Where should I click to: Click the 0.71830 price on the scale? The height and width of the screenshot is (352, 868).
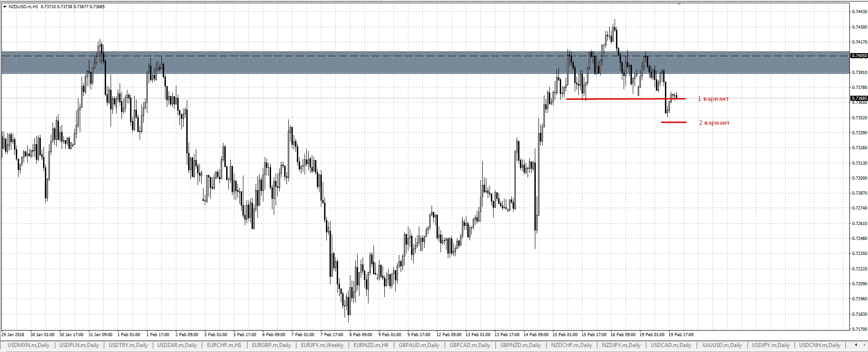click(x=858, y=314)
